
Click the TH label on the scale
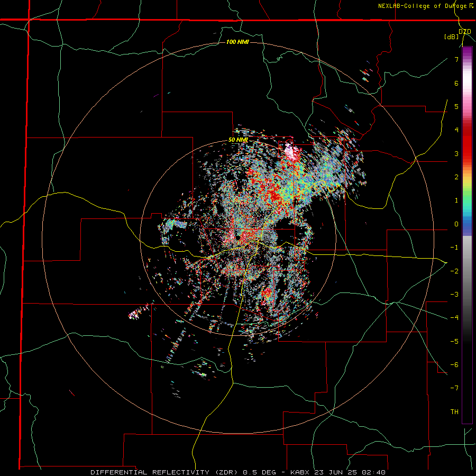[454, 411]
